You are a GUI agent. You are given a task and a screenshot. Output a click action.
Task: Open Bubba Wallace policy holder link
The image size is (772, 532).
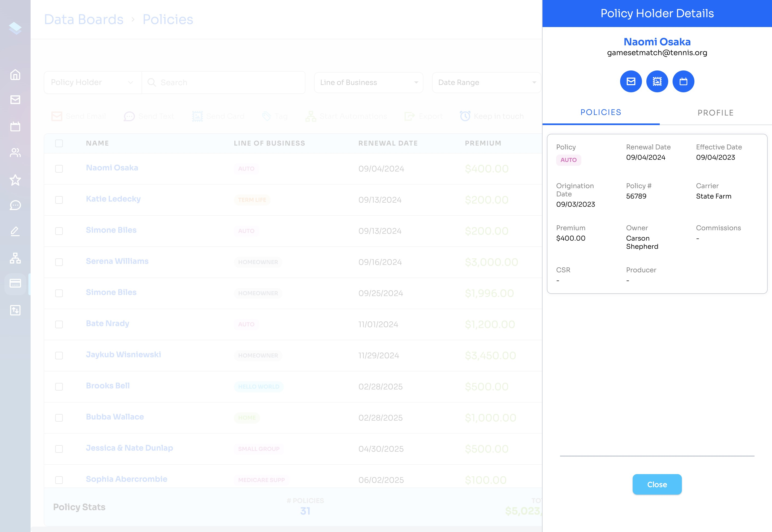pos(115,417)
